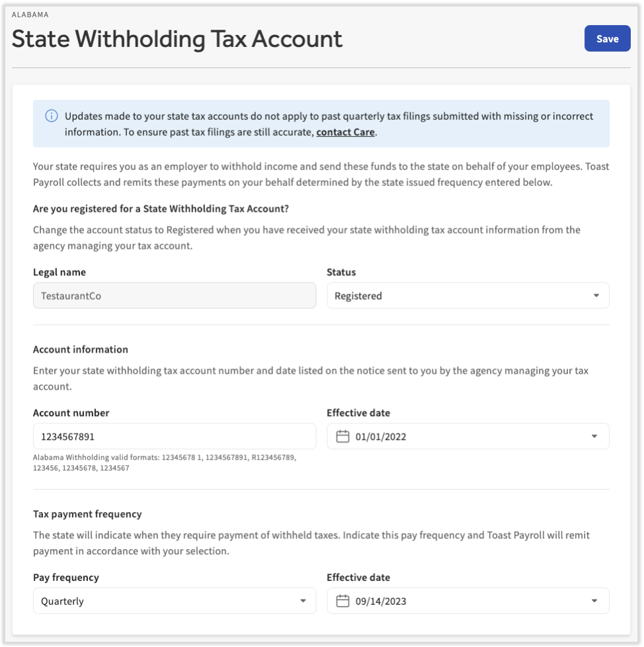Select the Legal name field showing TestaurantCo
This screenshot has width=644, height=647.
175,296
